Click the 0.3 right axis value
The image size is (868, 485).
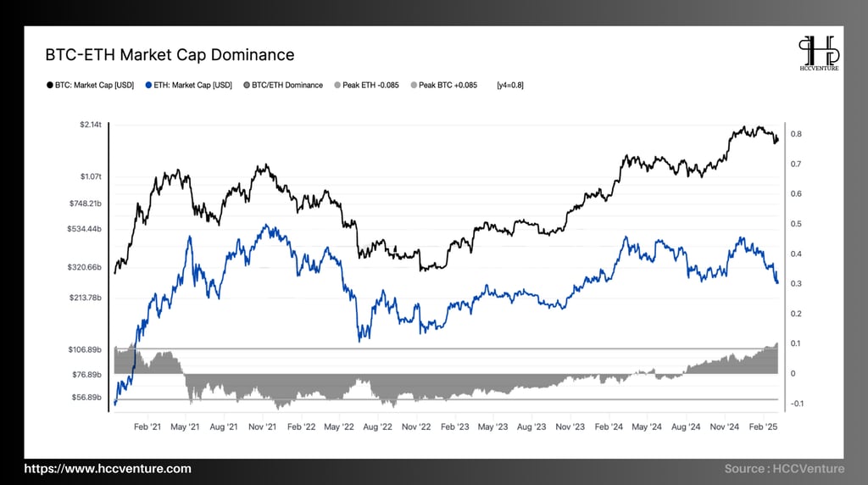pos(796,283)
